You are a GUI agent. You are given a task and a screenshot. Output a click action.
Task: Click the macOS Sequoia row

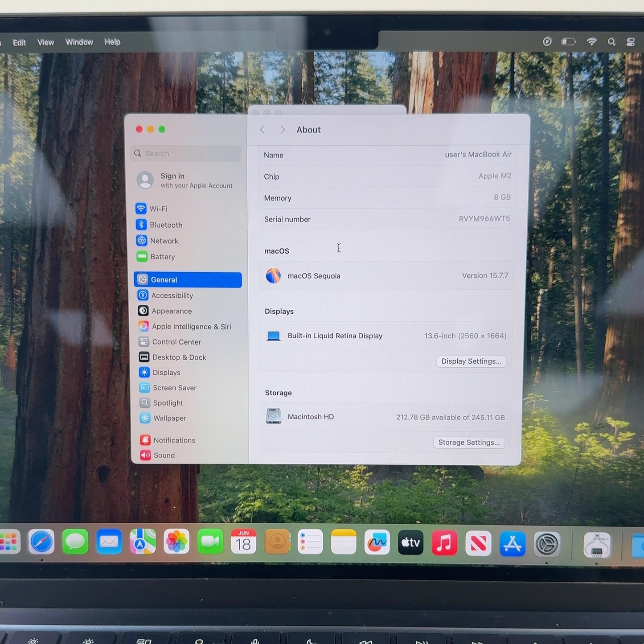(386, 276)
